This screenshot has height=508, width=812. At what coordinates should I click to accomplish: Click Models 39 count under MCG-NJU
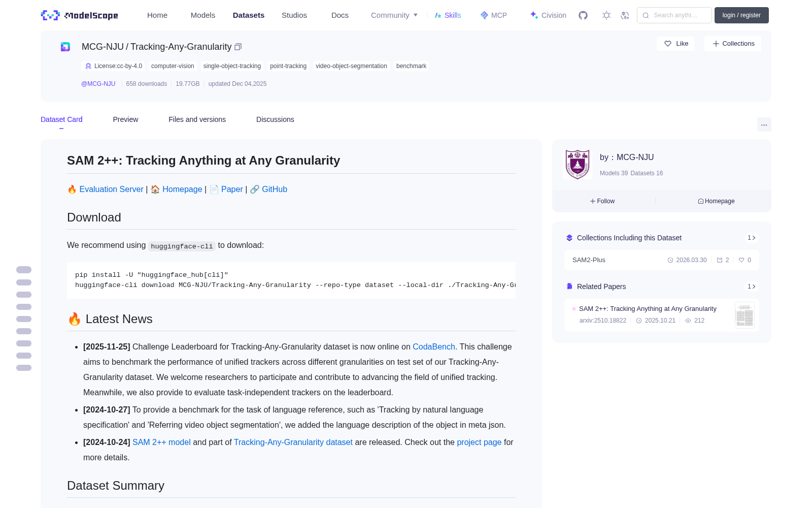tap(614, 173)
